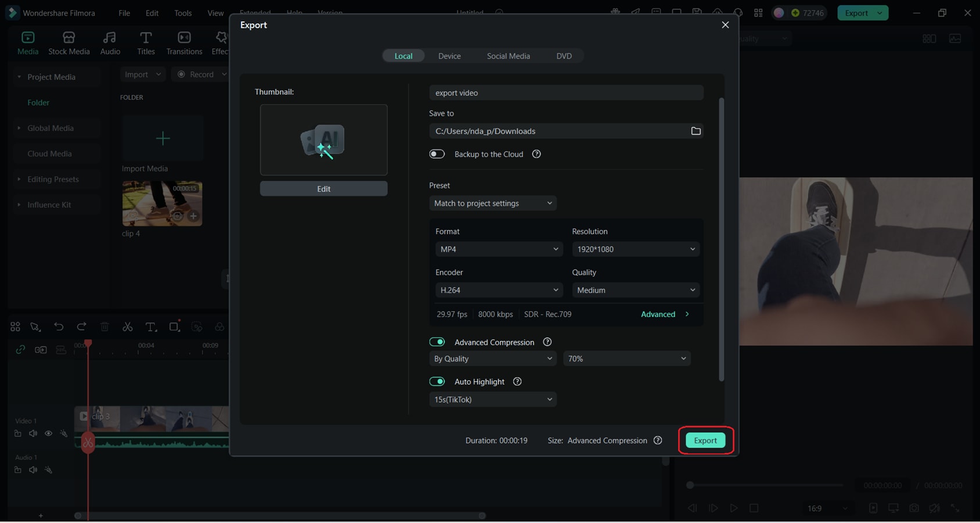
Task: Click the export dialog vertical scrollbar
Action: pyautogui.click(x=722, y=239)
